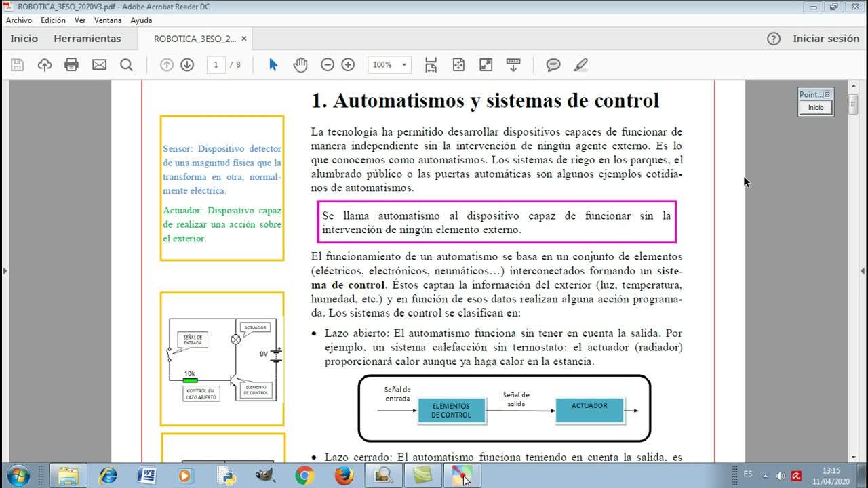
Task: Click the fit width scrolling icon
Action: 431,65
